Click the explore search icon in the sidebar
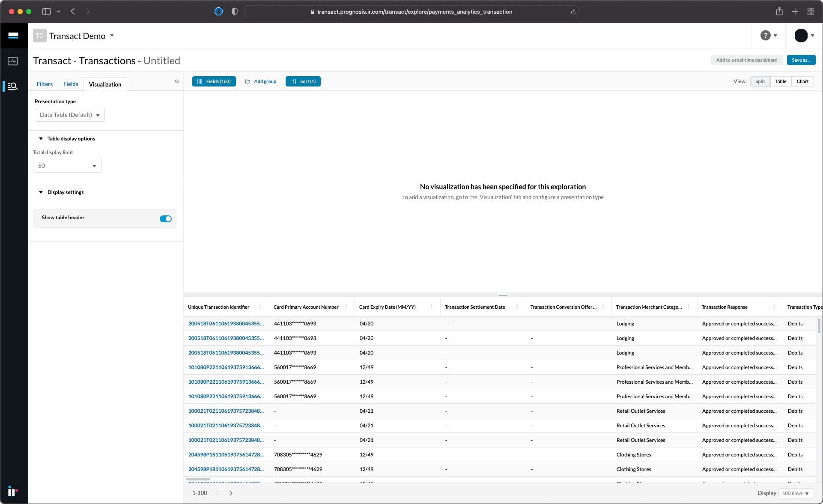823x504 pixels. point(13,86)
